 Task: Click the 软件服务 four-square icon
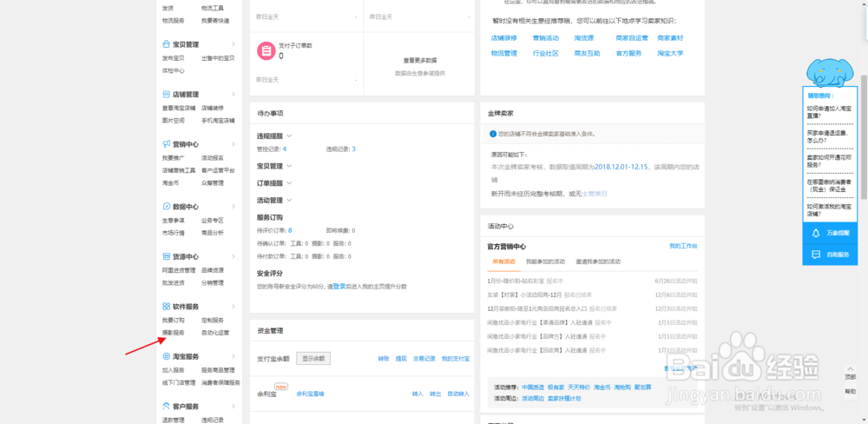click(x=166, y=307)
